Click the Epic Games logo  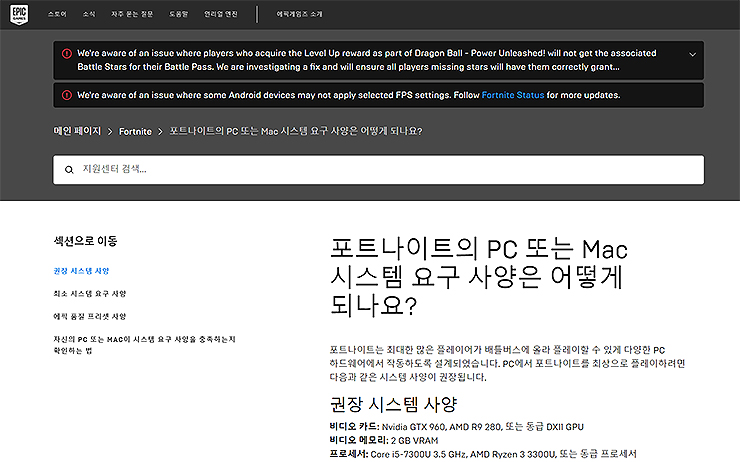pos(19,14)
